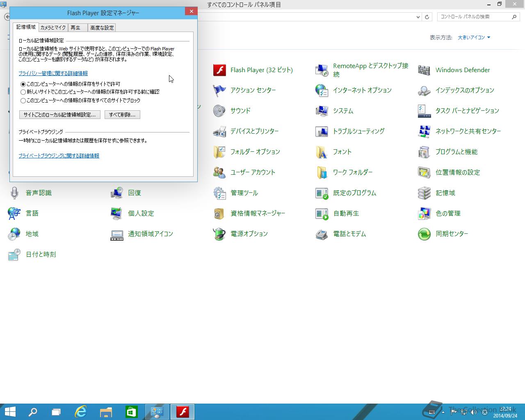
Task: Open 位置情報の設定 icon
Action: pos(425,173)
